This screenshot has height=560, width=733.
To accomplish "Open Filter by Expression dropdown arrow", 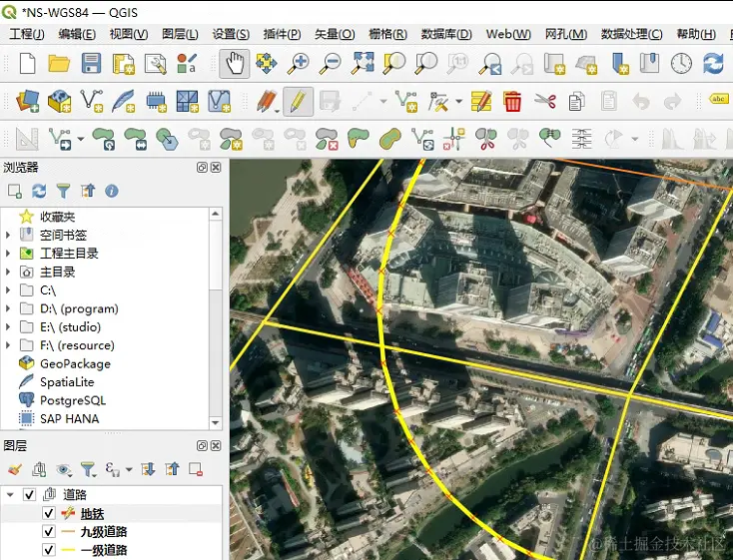I will click(129, 469).
